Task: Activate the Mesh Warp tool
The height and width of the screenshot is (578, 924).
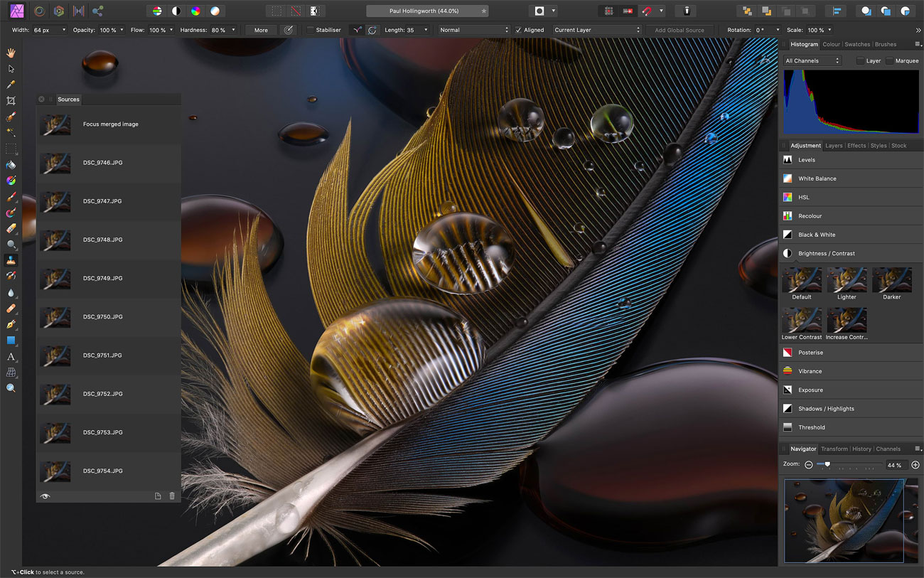Action: coord(11,373)
